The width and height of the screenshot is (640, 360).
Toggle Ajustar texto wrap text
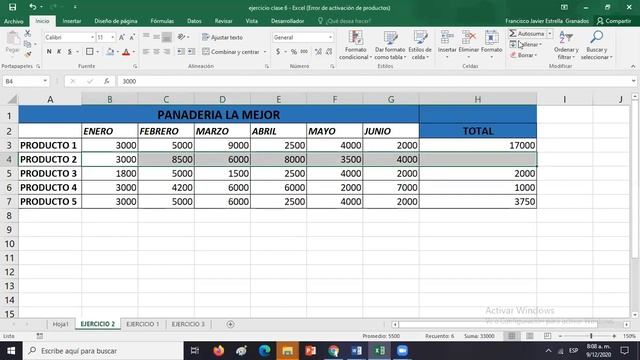pyautogui.click(x=222, y=38)
